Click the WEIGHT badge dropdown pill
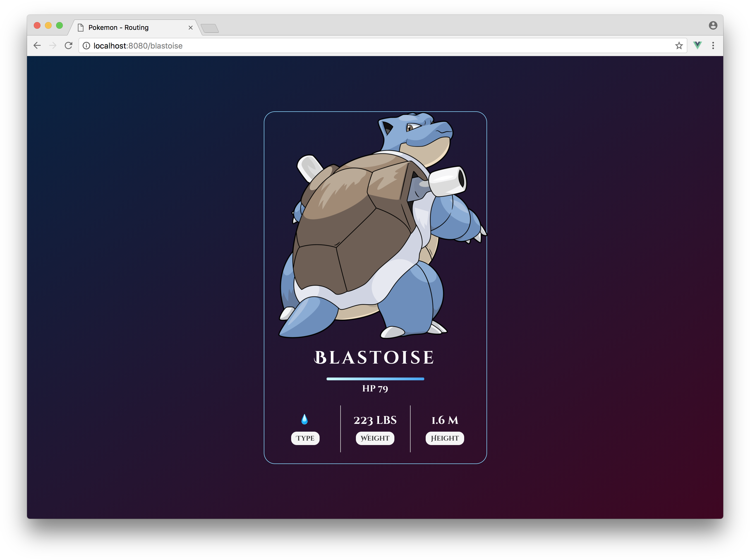 coord(375,438)
